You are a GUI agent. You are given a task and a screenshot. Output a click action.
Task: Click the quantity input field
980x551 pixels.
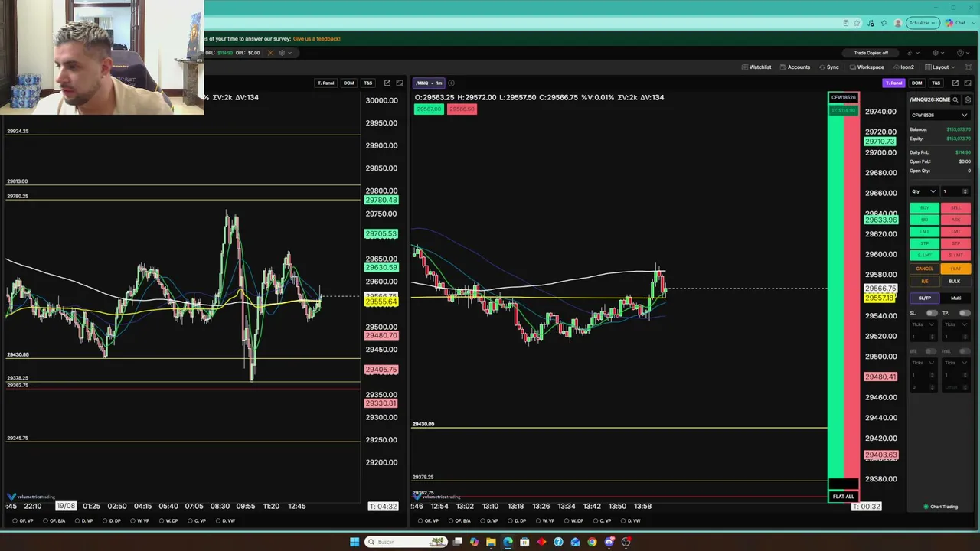tap(955, 191)
